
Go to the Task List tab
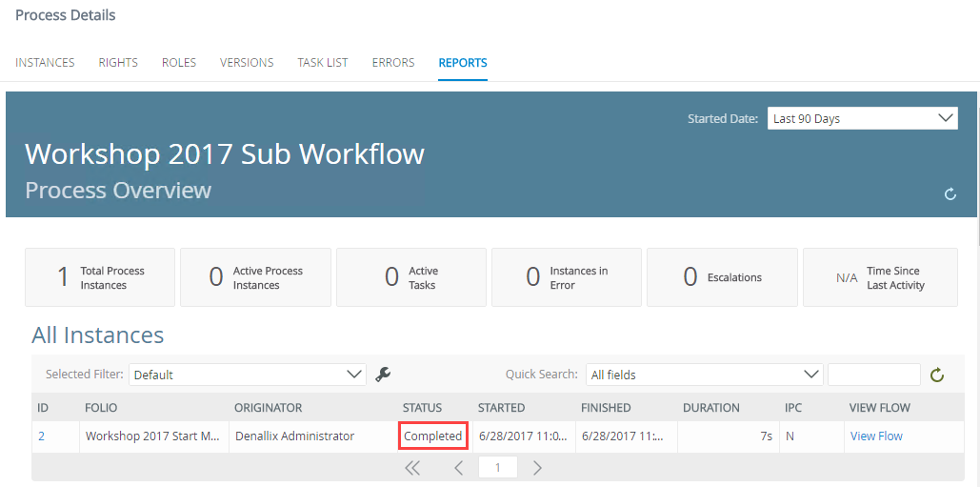[x=323, y=63]
